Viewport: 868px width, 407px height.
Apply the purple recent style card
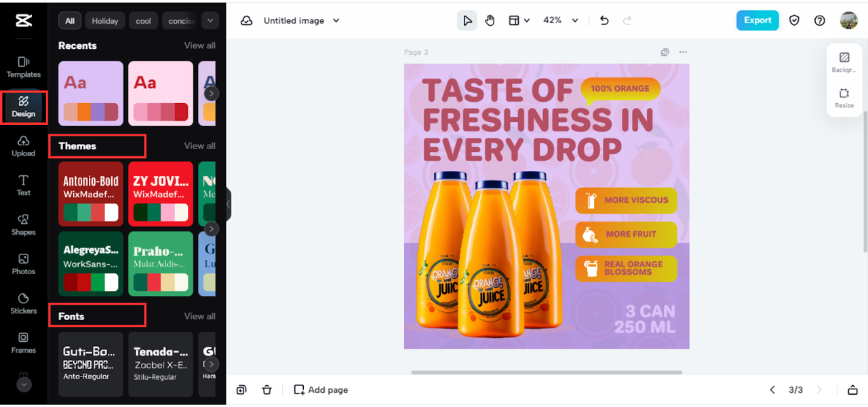click(91, 94)
